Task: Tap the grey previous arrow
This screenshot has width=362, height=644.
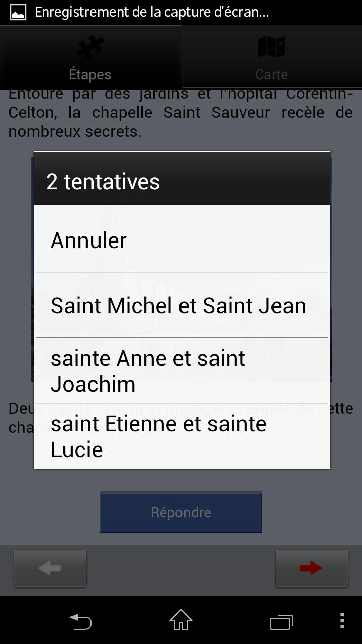Action: click(x=50, y=568)
